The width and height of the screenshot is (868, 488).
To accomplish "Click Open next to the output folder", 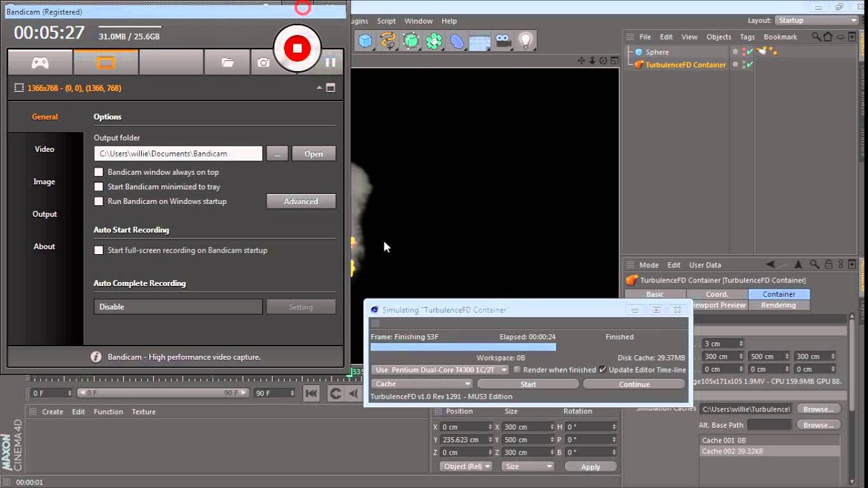I will tap(314, 154).
